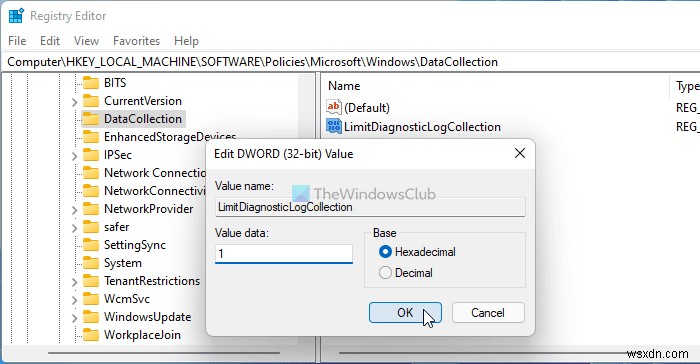Click the IPSec folder icon
Viewport: 700px width, 364px height.
point(91,155)
